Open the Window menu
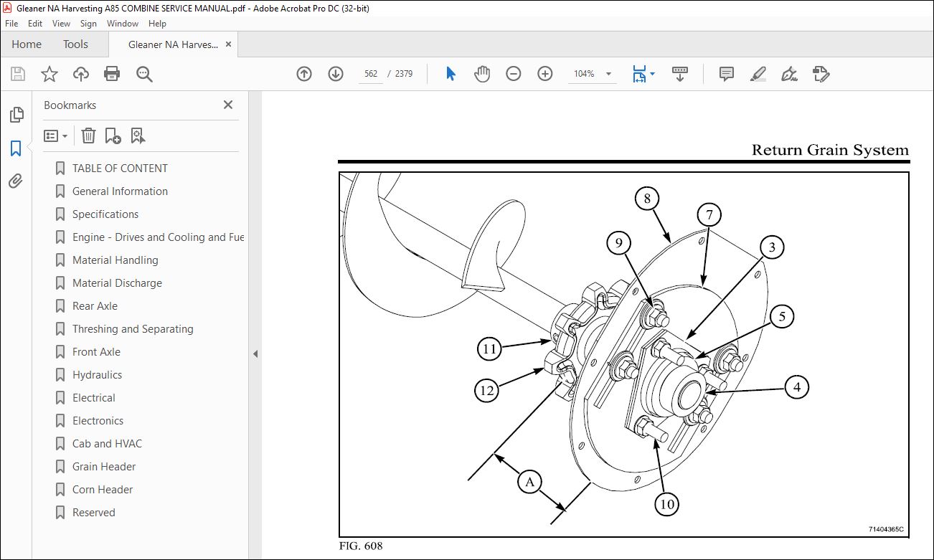 pyautogui.click(x=123, y=24)
